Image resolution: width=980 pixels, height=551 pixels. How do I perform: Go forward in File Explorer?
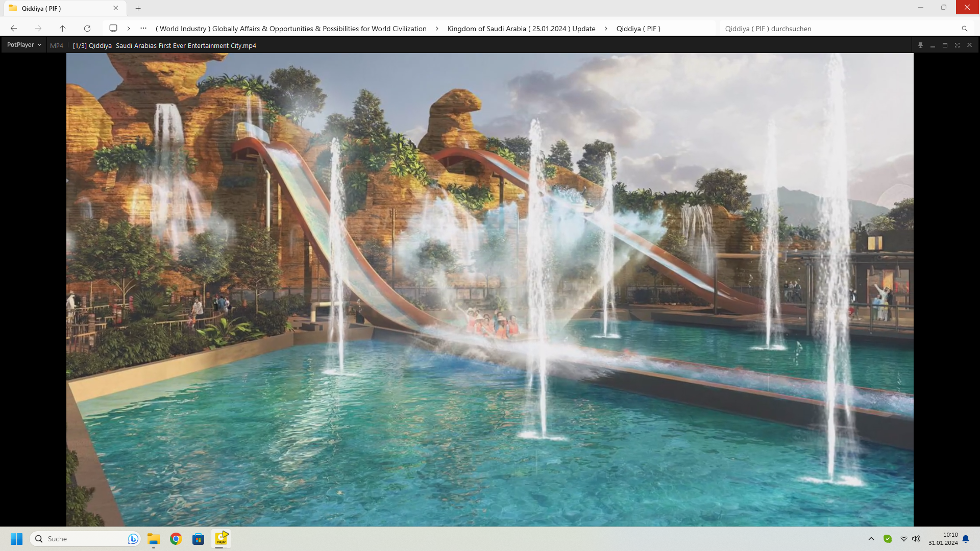click(38, 29)
